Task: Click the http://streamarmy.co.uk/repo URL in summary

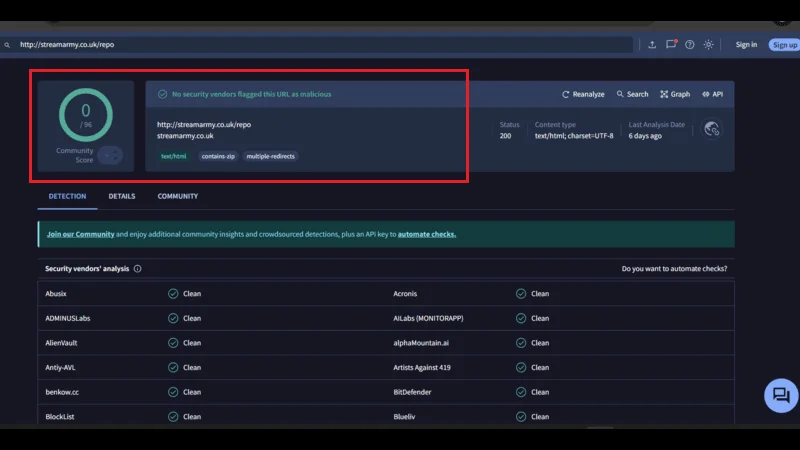Action: (204, 124)
